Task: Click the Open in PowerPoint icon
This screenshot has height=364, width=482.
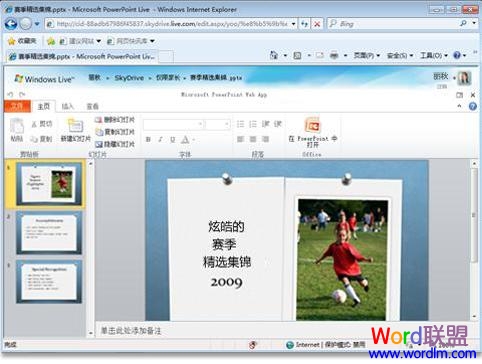Action: click(x=313, y=125)
